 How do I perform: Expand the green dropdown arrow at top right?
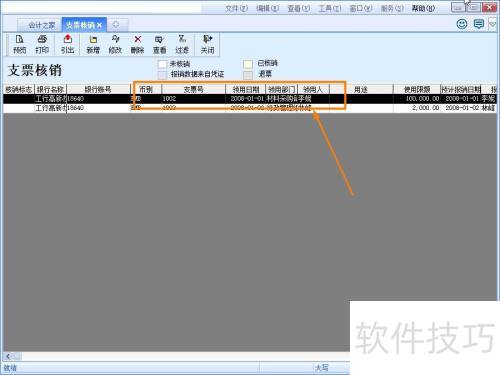pyautogui.click(x=493, y=24)
